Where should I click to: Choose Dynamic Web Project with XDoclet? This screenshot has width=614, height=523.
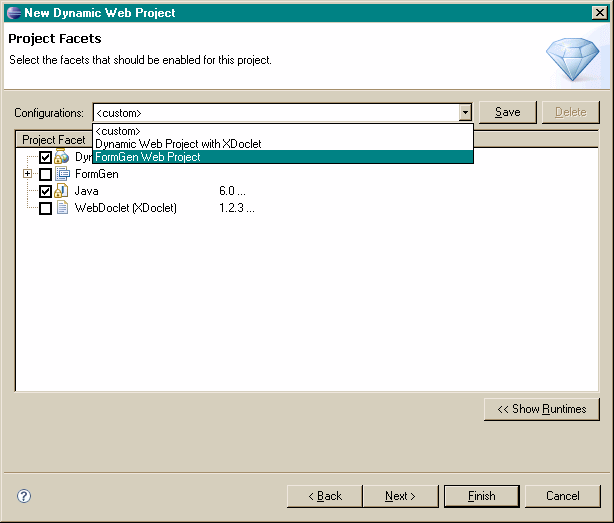click(x=178, y=144)
